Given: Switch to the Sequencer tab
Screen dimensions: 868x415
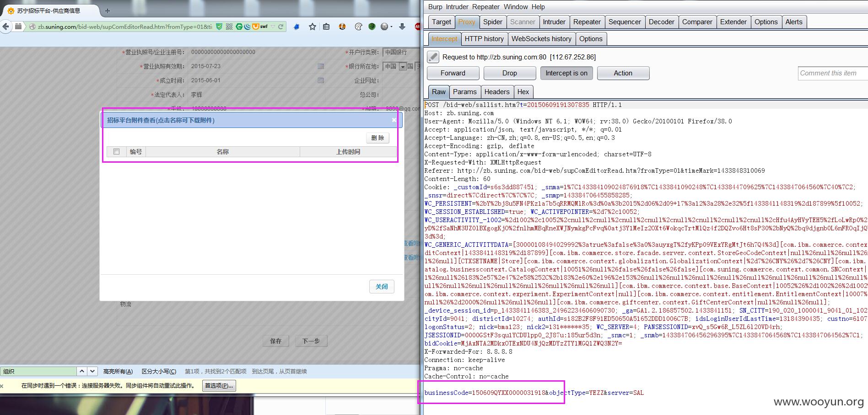Looking at the screenshot, I should click(625, 22).
